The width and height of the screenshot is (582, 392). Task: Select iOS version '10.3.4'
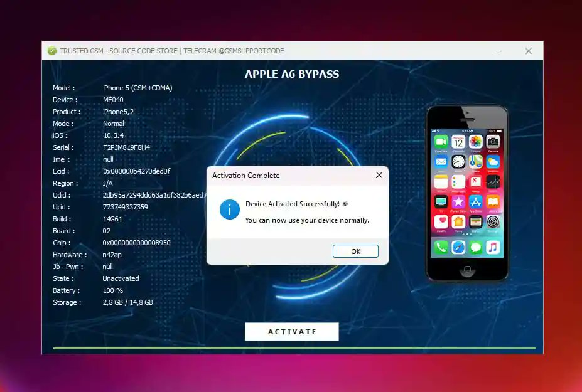point(113,135)
